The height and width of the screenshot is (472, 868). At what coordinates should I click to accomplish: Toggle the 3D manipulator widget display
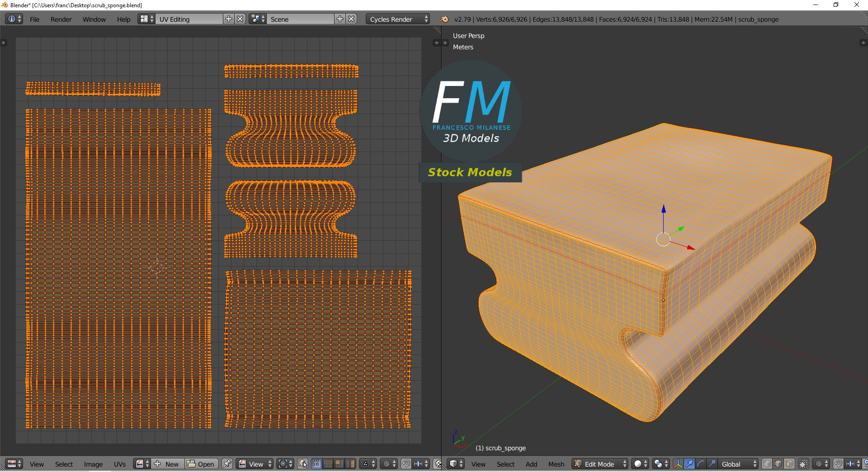[678, 464]
